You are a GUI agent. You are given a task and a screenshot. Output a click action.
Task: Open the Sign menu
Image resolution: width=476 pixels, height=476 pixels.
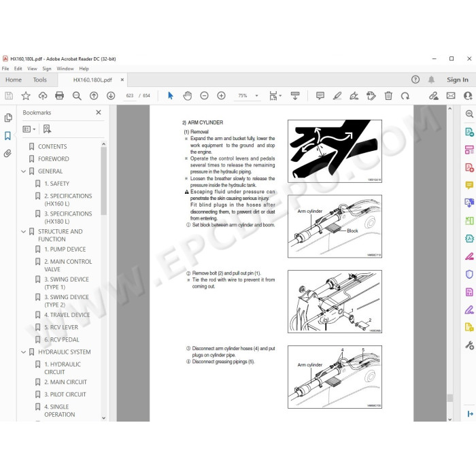[x=47, y=69]
